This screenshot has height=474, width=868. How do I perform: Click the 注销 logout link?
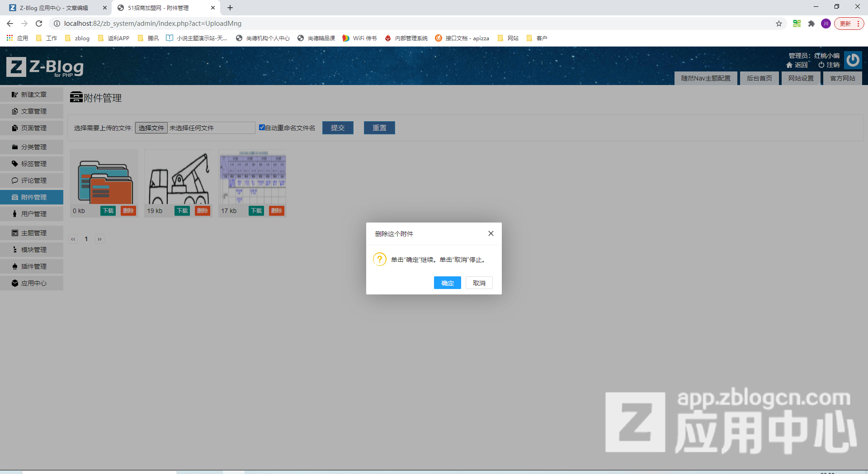(x=829, y=65)
